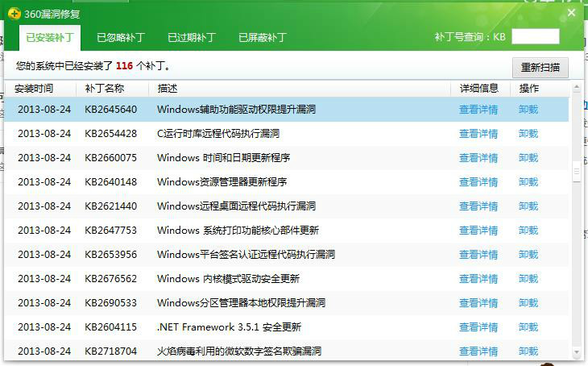Uninstall patch KB2604115
Screen dimensions: 588x366
(528, 327)
